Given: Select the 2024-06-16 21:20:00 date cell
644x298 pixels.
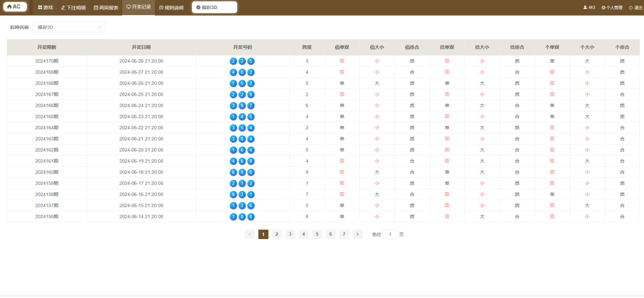Looking at the screenshot, I should pyautogui.click(x=141, y=194).
